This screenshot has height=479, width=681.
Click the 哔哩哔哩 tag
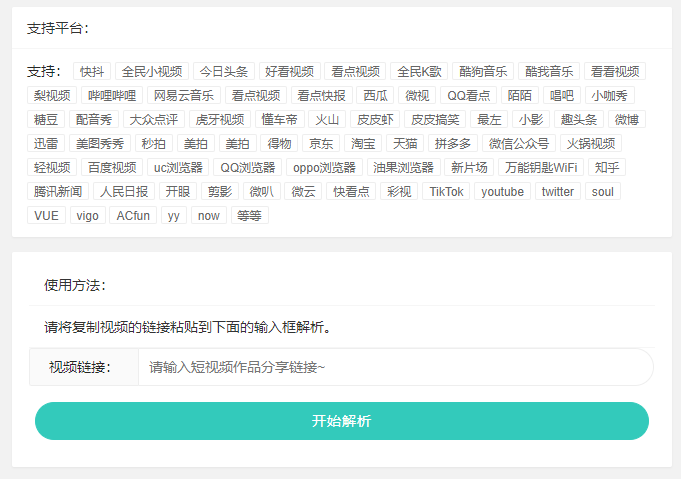tap(112, 96)
